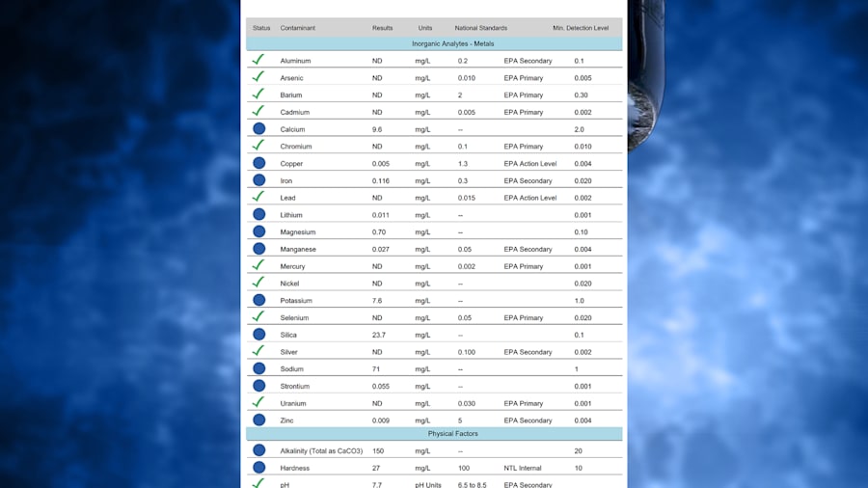Click the Zinc result value 0.009
This screenshot has width=868, height=488.
381,421
